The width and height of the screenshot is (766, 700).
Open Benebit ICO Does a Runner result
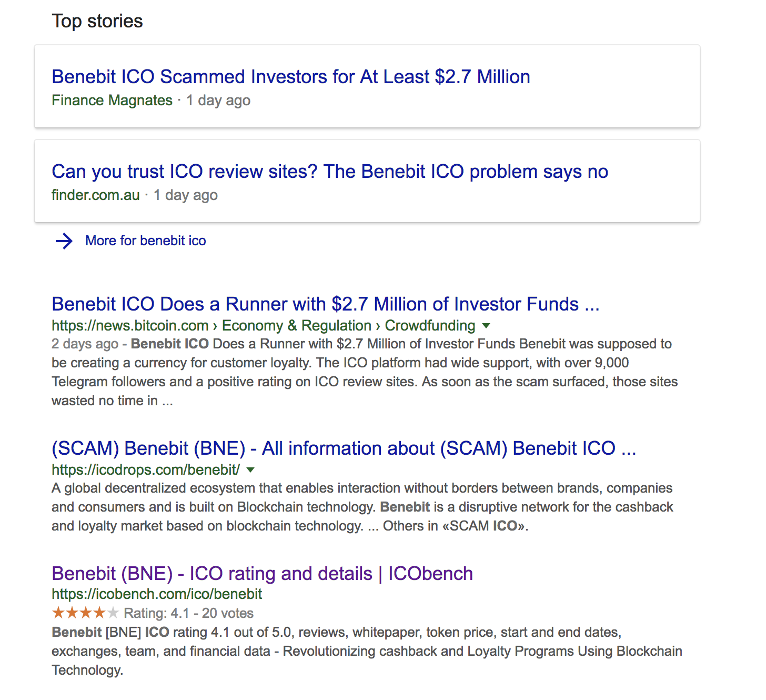coord(325,304)
